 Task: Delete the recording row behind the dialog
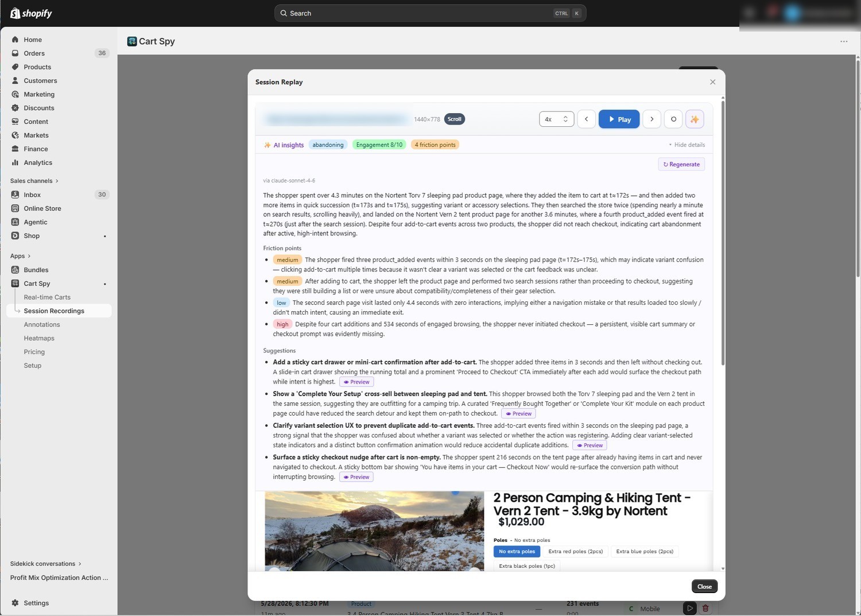point(705,608)
